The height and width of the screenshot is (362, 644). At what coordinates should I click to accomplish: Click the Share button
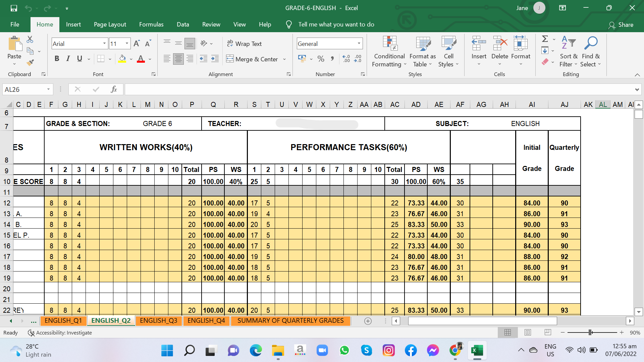click(621, 25)
